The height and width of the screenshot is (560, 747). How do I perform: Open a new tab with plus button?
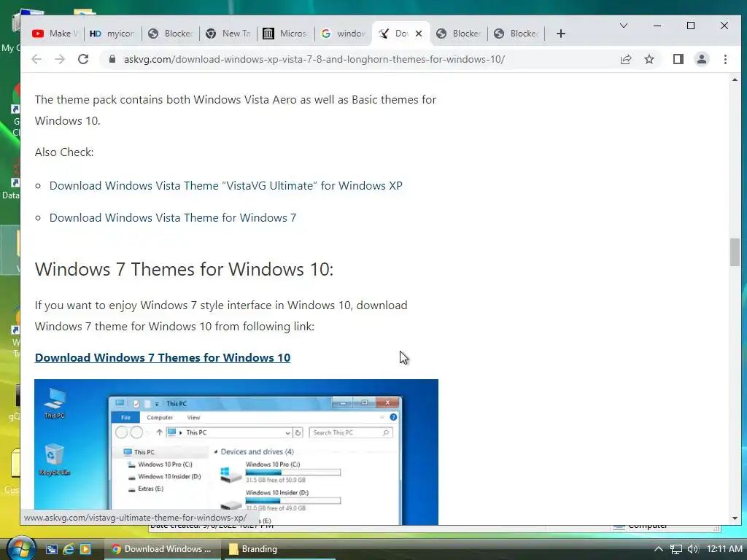561,34
